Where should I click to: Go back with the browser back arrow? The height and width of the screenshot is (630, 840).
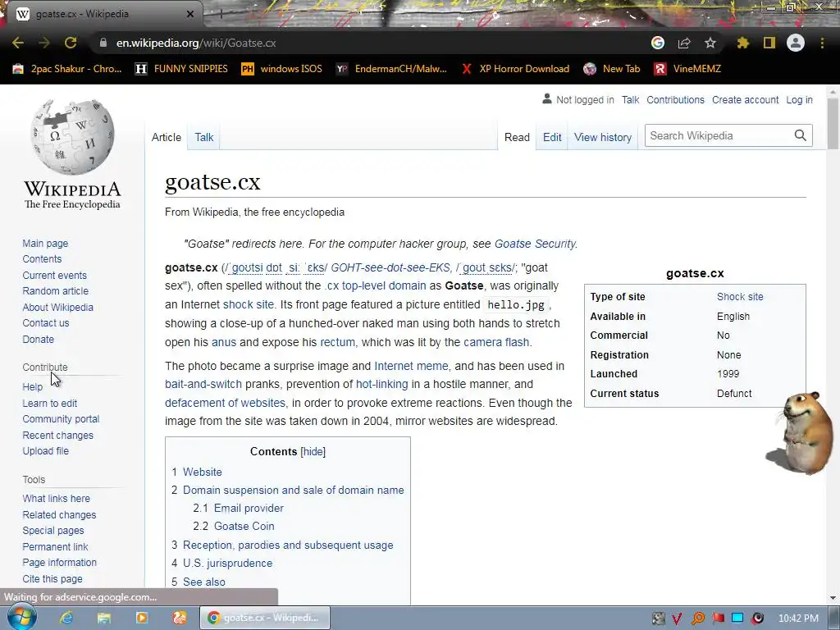click(x=18, y=43)
